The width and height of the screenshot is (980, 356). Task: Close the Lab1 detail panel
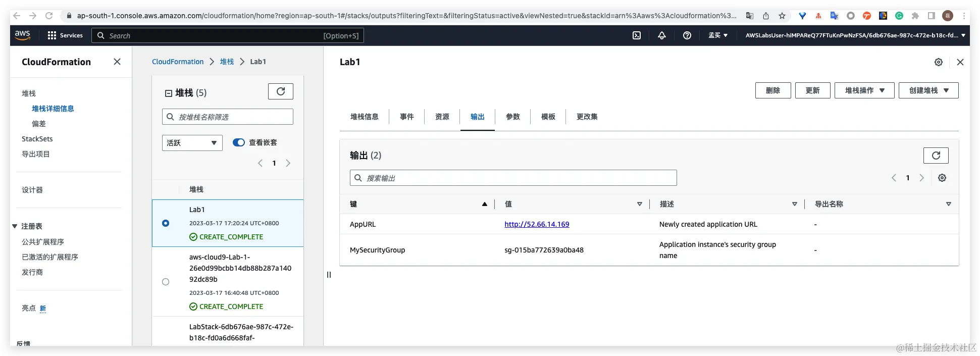click(x=960, y=62)
